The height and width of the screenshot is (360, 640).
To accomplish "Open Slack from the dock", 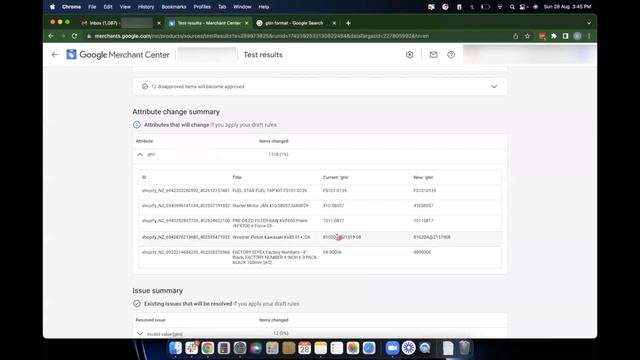I will tap(191, 348).
